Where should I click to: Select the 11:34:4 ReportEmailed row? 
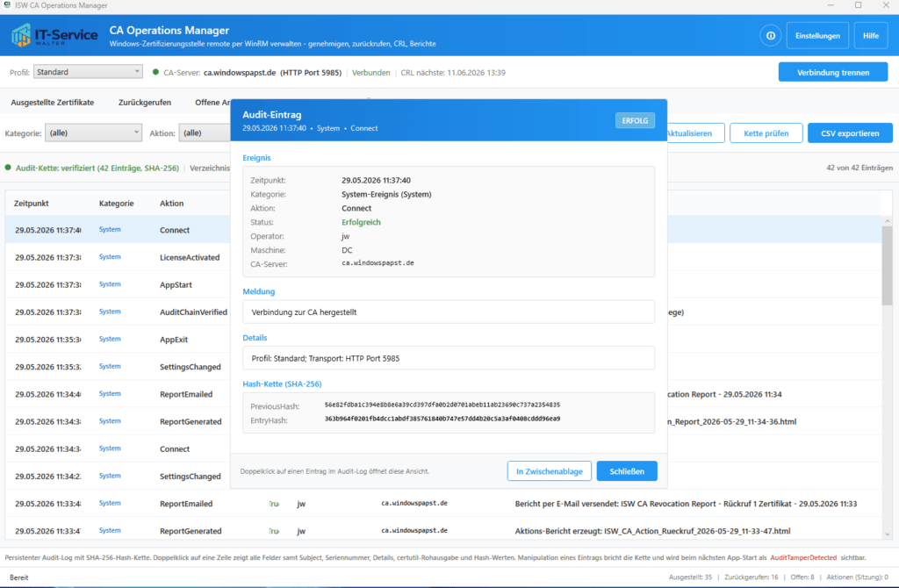[119, 394]
